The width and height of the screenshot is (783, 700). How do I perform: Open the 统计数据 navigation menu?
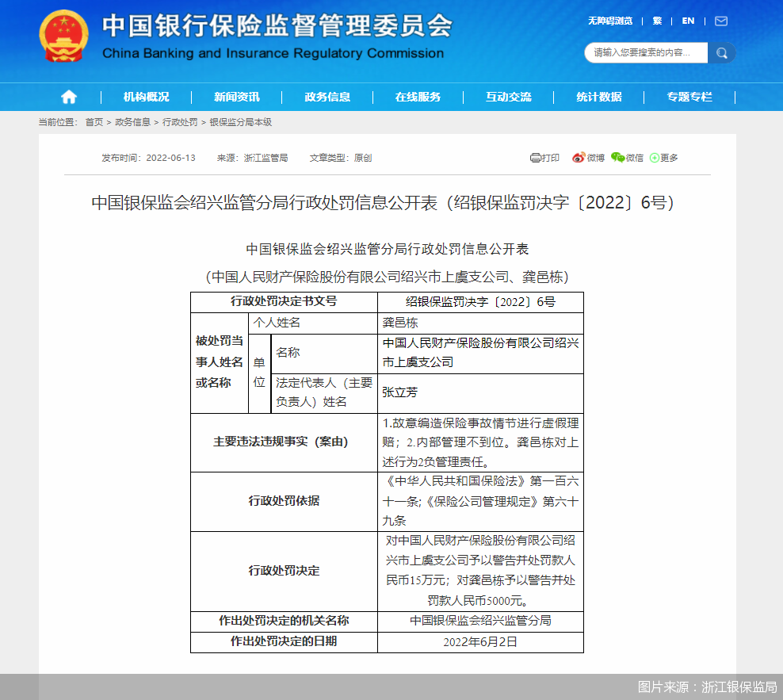[599, 97]
